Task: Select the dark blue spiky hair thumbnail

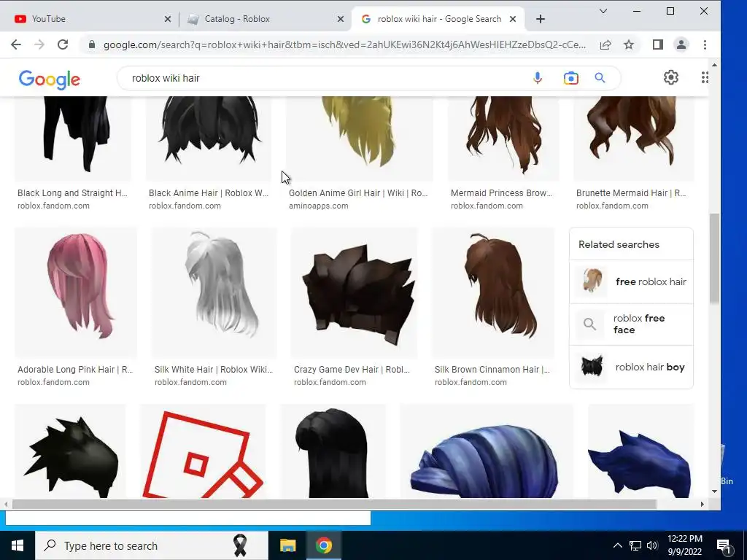Action: (x=640, y=451)
